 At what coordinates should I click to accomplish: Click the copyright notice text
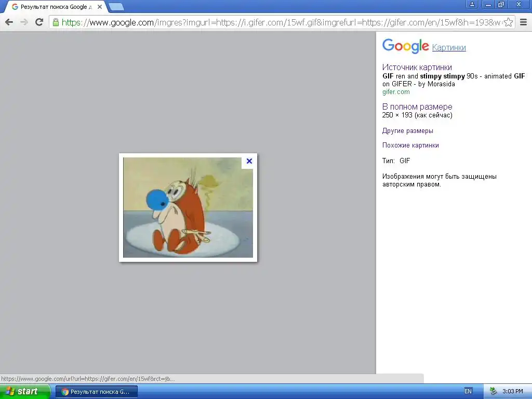[440, 180]
